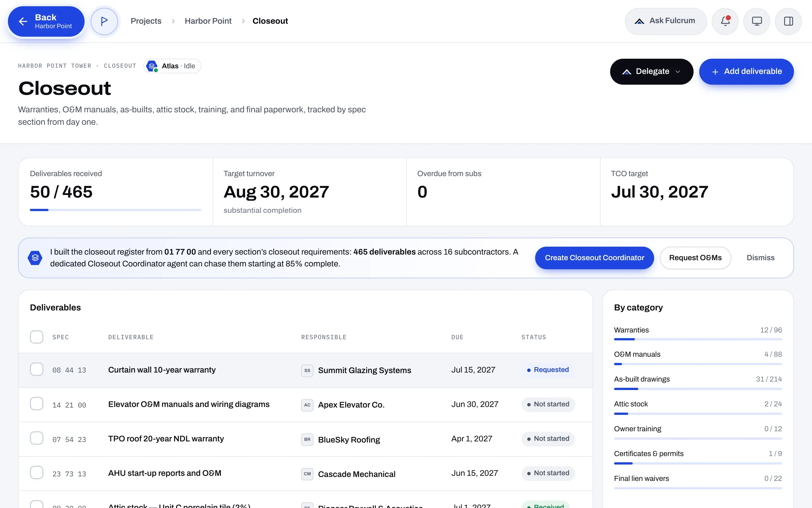Open the notifications bell
812x508 pixels.
725,21
